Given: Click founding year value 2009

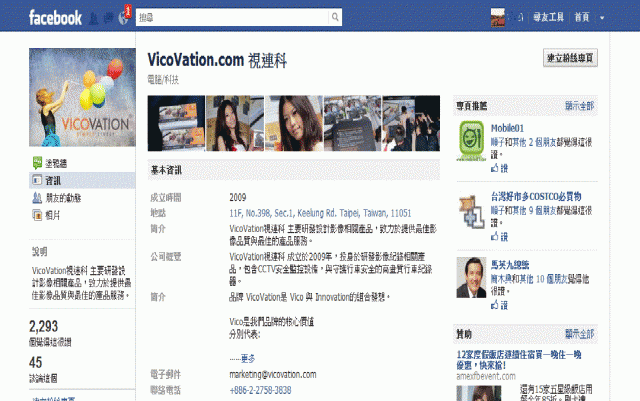Looking at the screenshot, I should point(238,198).
